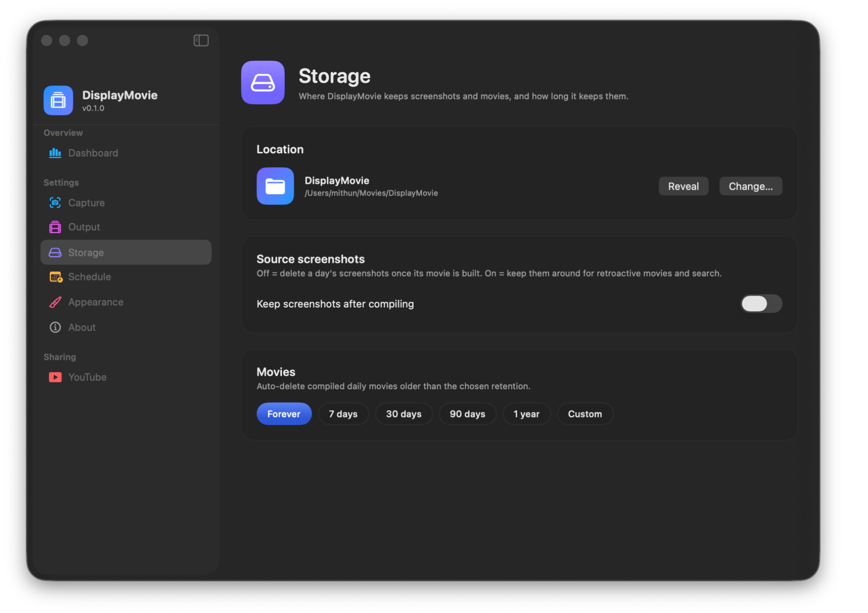Click the Source screenshots heading
Image resolution: width=868 pixels, height=613 pixels.
point(311,259)
